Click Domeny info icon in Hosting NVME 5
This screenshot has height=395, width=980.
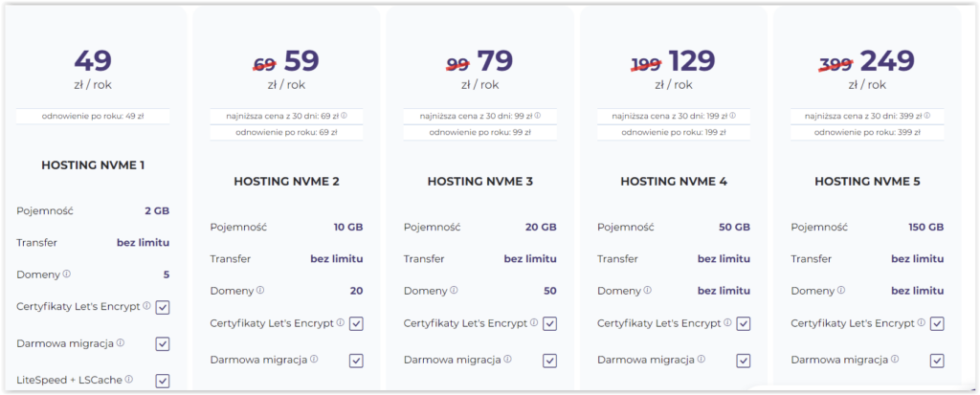click(841, 291)
